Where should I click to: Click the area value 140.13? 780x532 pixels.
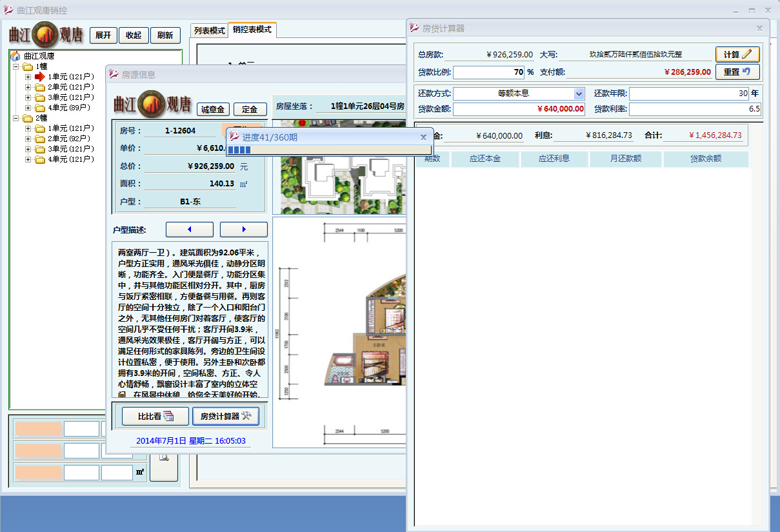(222, 184)
